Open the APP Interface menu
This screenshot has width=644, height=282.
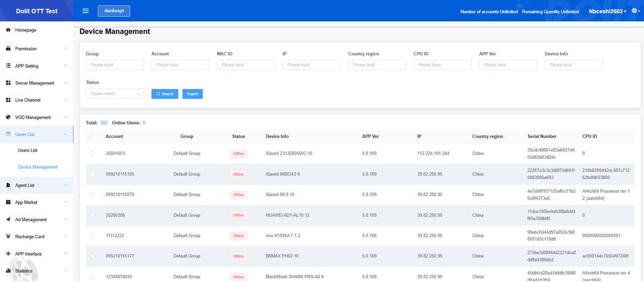36,254
